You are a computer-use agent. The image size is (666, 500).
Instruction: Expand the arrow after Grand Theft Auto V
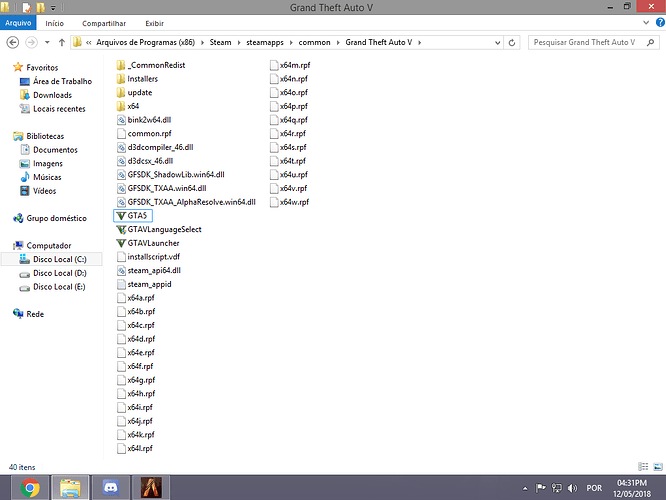tap(420, 42)
